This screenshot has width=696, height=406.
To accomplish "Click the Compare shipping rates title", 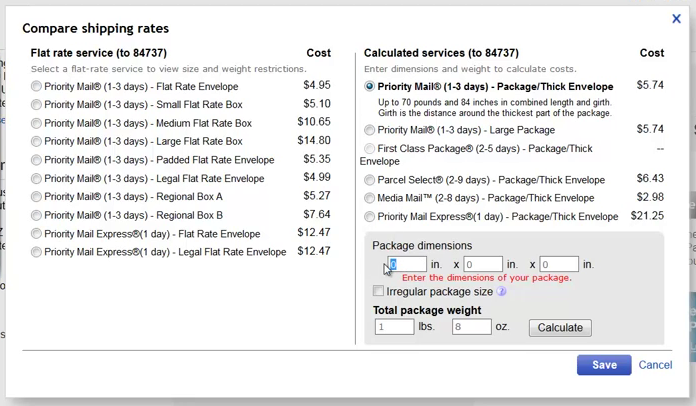I will [95, 28].
